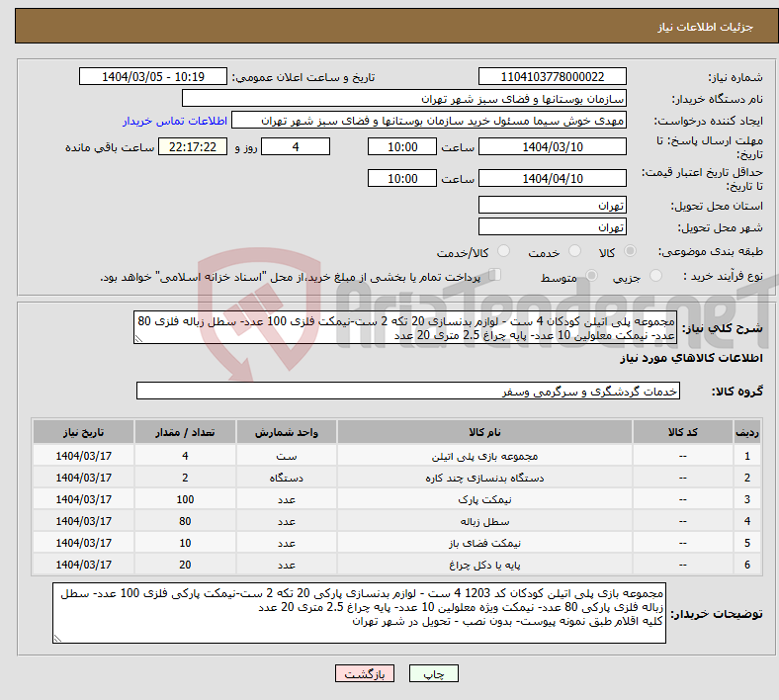Click the price validity date 1404/04/10
Screen dimensions: 779x700
[x=552, y=178]
